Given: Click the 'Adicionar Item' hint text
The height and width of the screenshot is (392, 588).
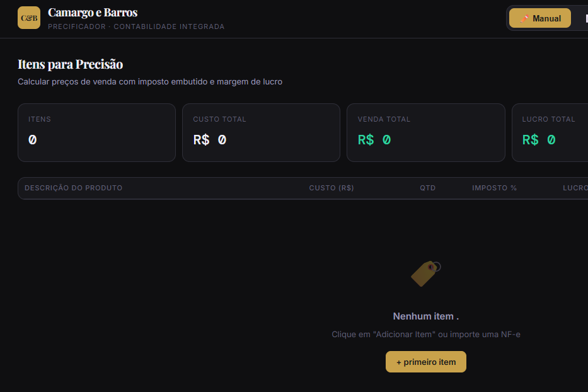Looking at the screenshot, I should [x=425, y=334].
